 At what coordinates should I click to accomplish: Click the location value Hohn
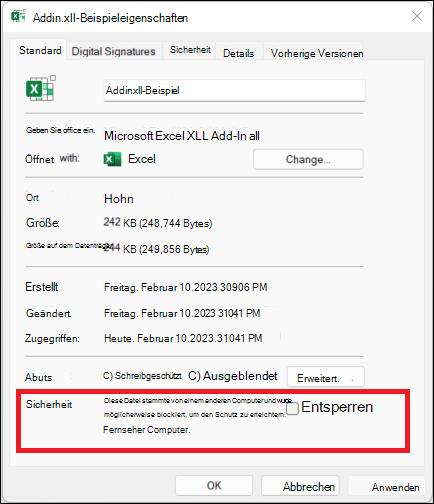[119, 199]
